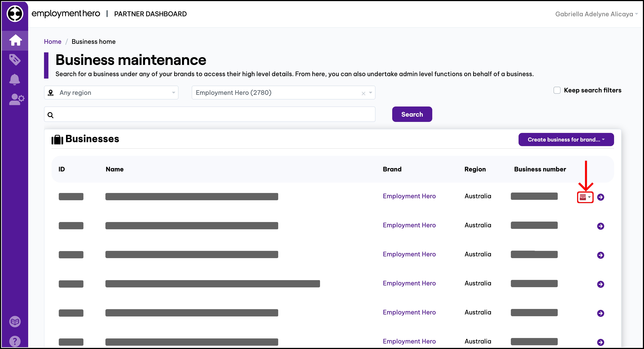Image resolution: width=644 pixels, height=349 pixels.
Task: Click the Name column header
Action: click(114, 169)
